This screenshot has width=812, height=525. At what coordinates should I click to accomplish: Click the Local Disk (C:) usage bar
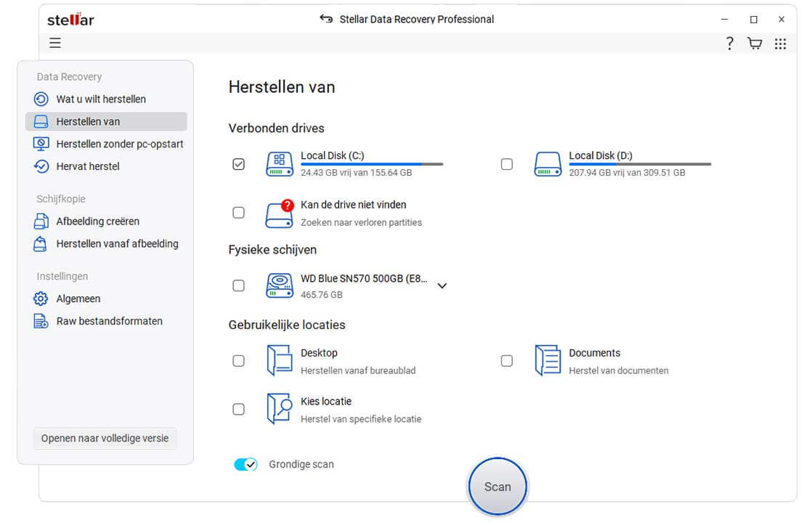click(x=371, y=164)
